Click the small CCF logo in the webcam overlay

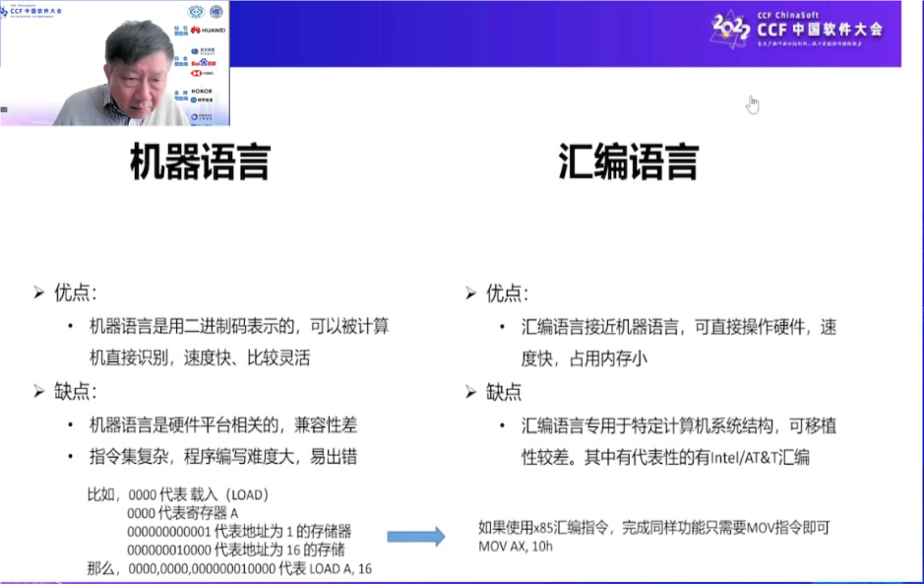tap(31, 11)
